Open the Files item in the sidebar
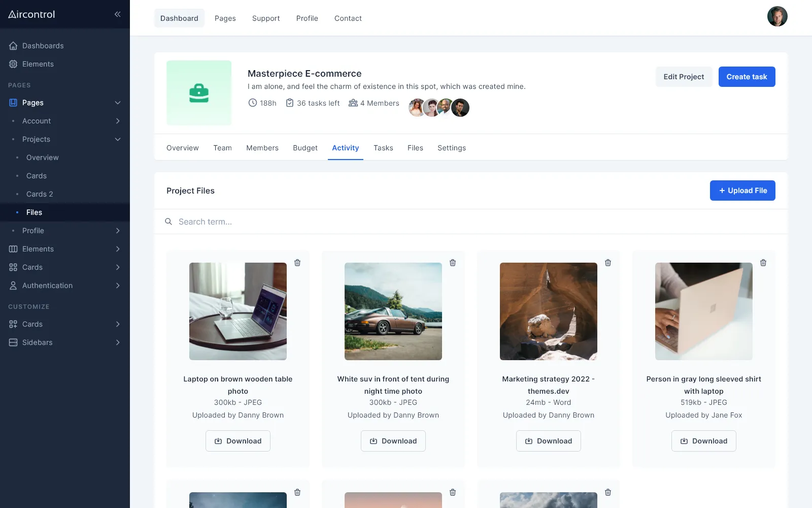This screenshot has width=812, height=508. 65,212
